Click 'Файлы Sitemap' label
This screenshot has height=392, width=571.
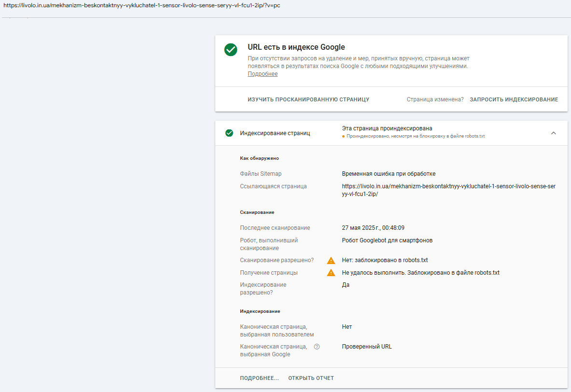pyautogui.click(x=261, y=174)
